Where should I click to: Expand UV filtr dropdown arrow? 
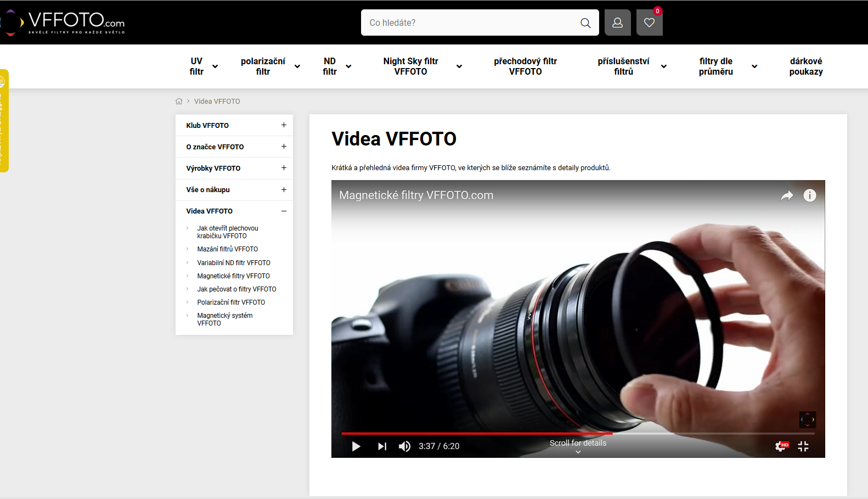pyautogui.click(x=215, y=66)
